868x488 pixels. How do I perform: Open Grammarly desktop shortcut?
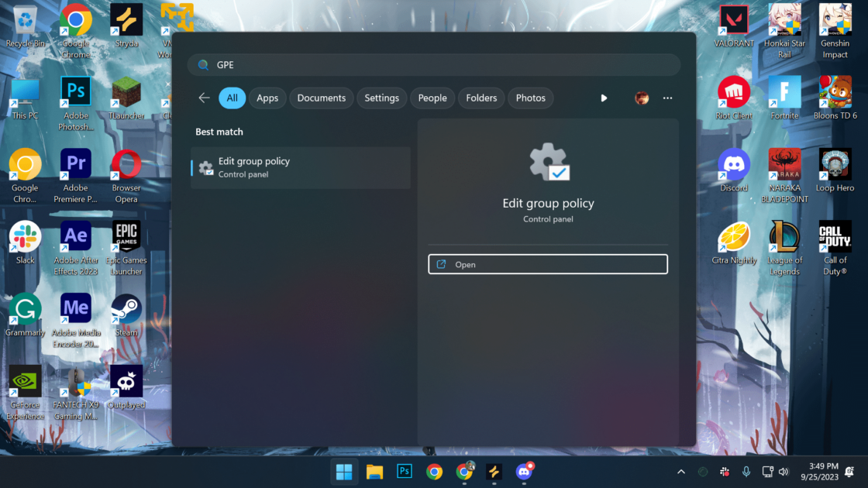pos(25,314)
